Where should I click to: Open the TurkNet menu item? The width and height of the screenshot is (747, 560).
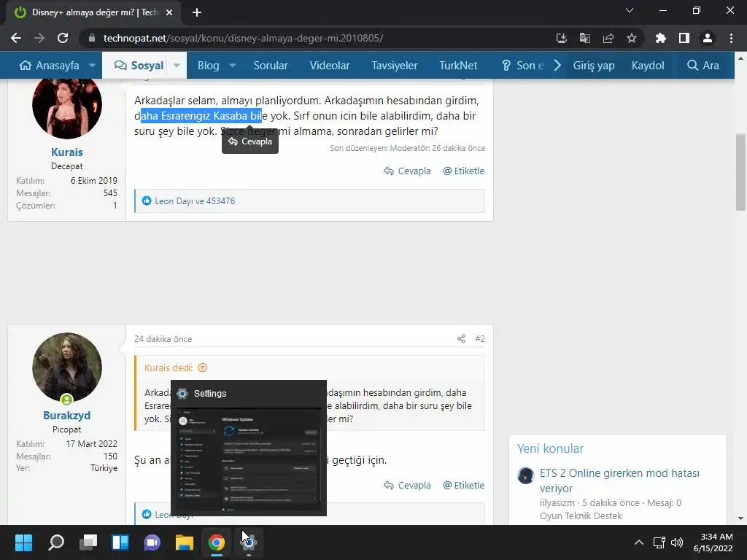click(x=458, y=65)
